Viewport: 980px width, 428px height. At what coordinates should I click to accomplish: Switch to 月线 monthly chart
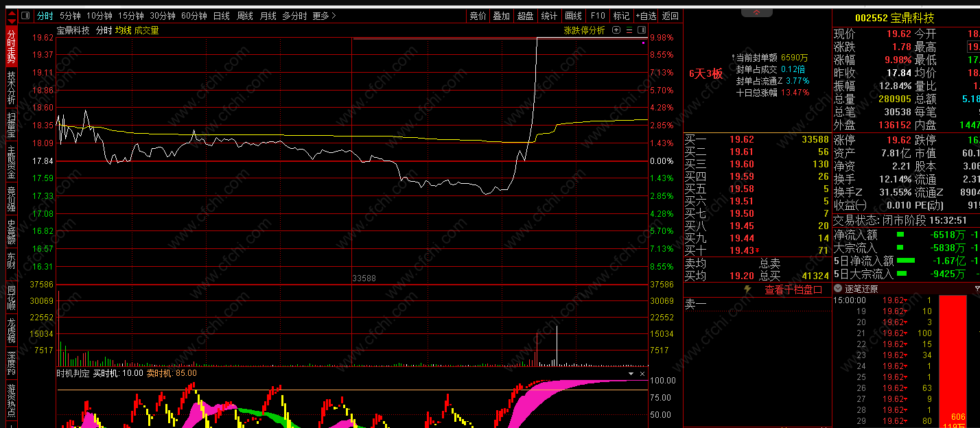pos(268,16)
